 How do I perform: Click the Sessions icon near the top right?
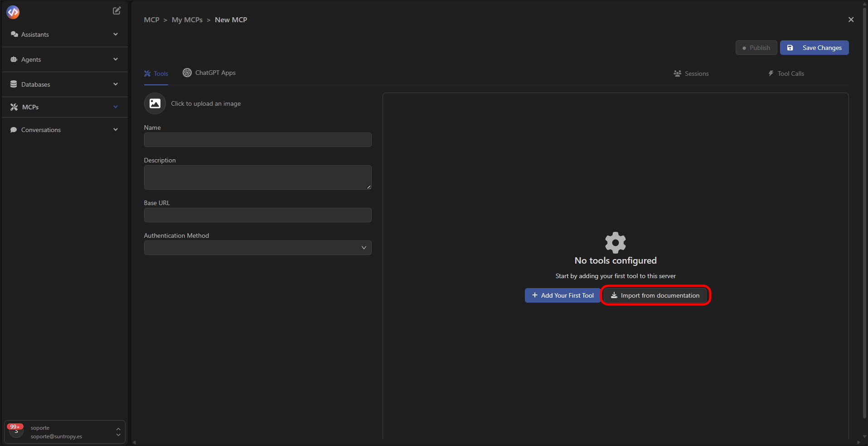677,74
